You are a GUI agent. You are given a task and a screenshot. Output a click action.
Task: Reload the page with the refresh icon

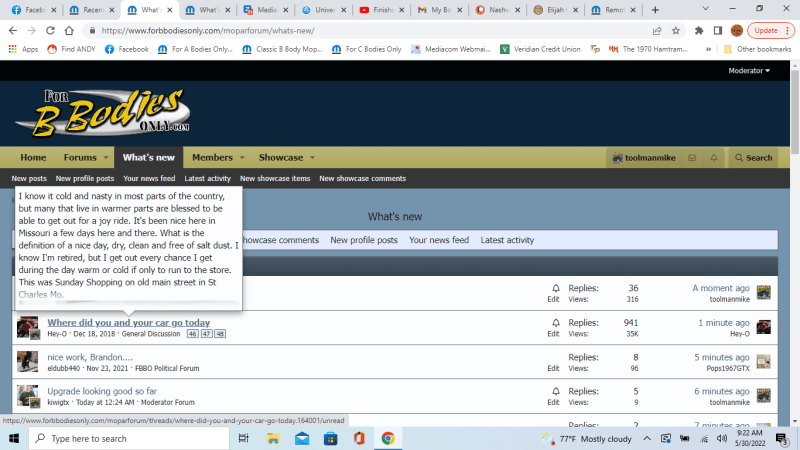click(x=51, y=30)
